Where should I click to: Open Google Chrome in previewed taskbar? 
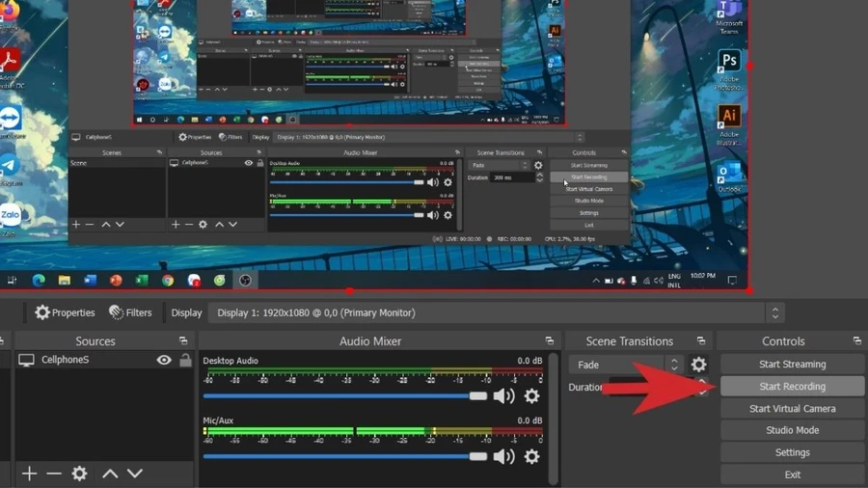tap(168, 281)
